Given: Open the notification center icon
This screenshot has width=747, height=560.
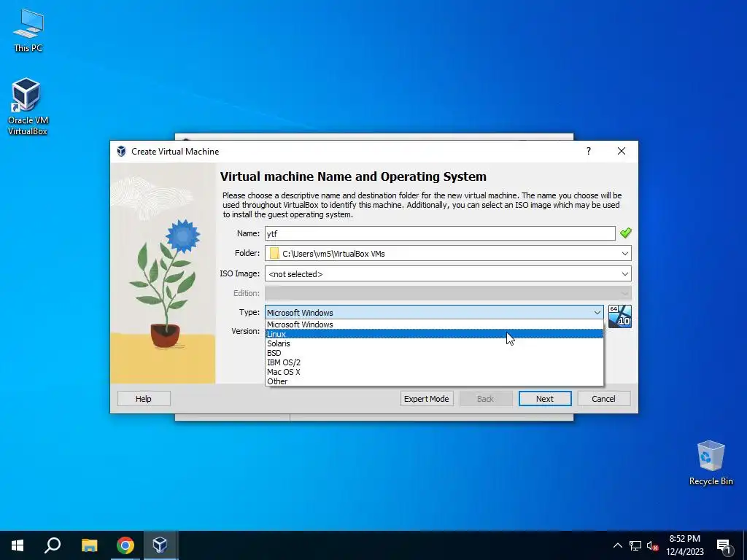Looking at the screenshot, I should 724,545.
